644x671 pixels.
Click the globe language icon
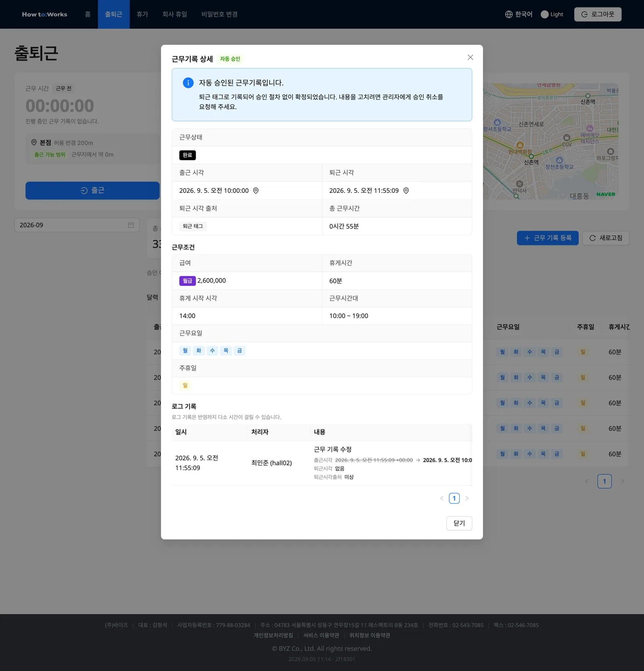pyautogui.click(x=509, y=14)
